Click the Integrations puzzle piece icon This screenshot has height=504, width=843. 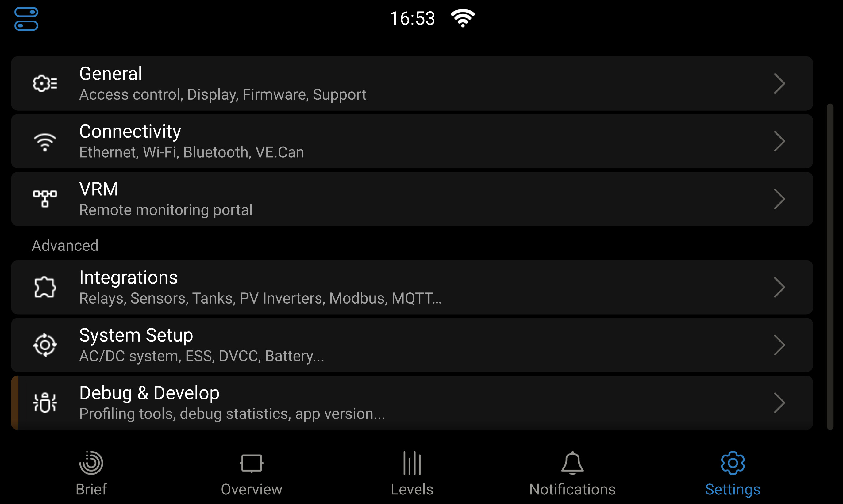coord(45,287)
